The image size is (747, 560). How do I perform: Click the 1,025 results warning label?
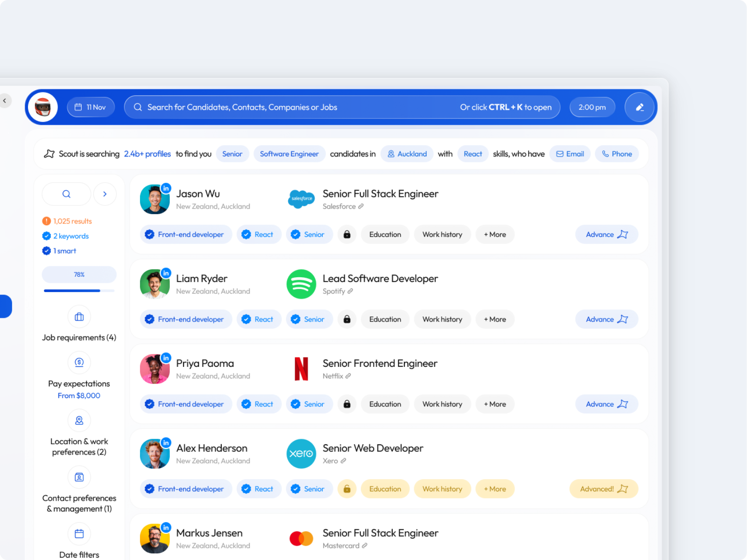pos(67,221)
